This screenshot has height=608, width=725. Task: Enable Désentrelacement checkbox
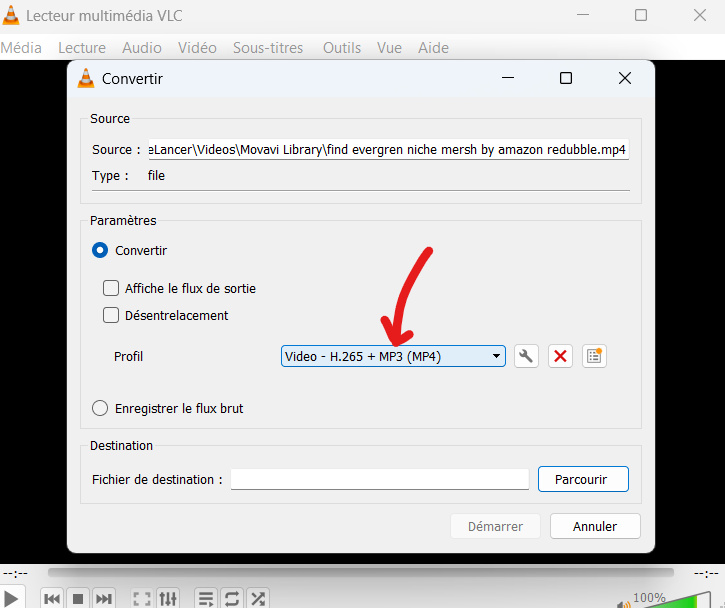pos(111,315)
